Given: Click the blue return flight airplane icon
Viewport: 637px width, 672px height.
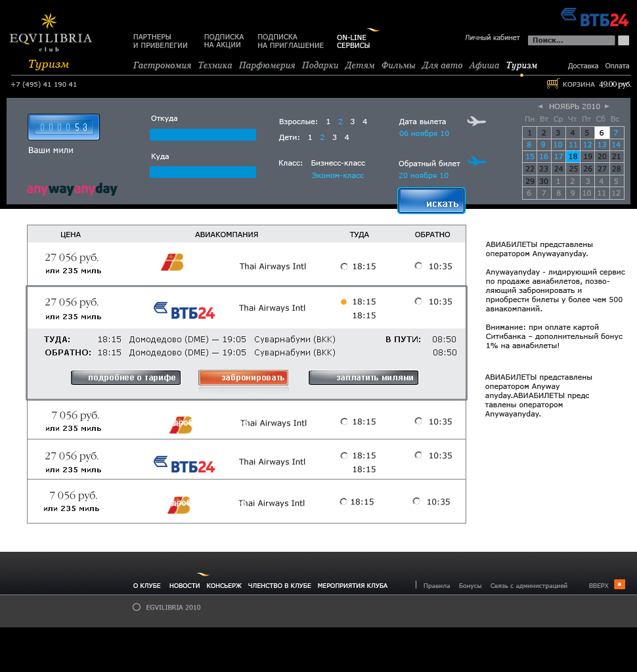Looking at the screenshot, I should (477, 161).
